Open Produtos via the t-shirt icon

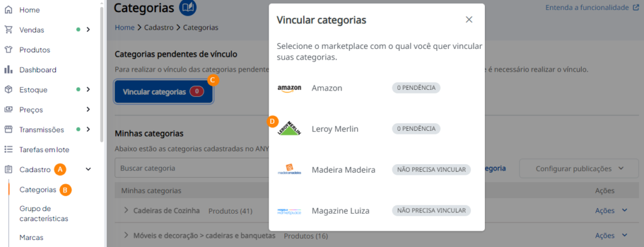8,50
